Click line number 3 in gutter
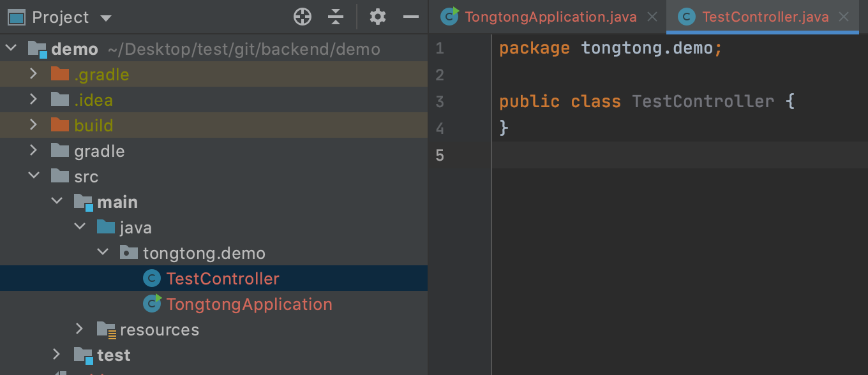 (439, 102)
